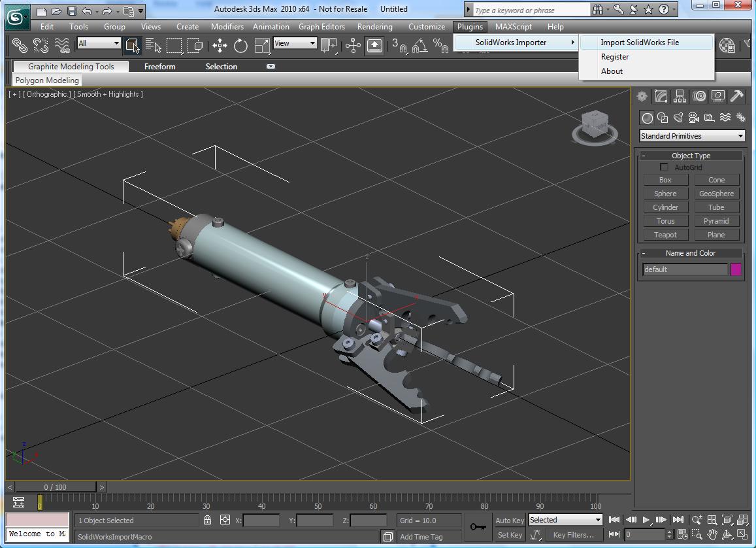The image size is (756, 548).
Task: Click the star Favorites icon
Action: click(648, 10)
